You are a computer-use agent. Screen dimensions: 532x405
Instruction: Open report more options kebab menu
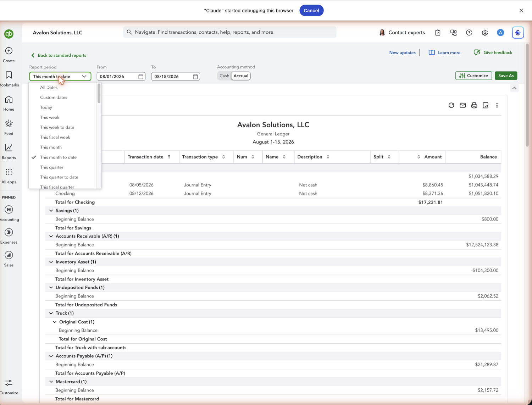coord(497,105)
